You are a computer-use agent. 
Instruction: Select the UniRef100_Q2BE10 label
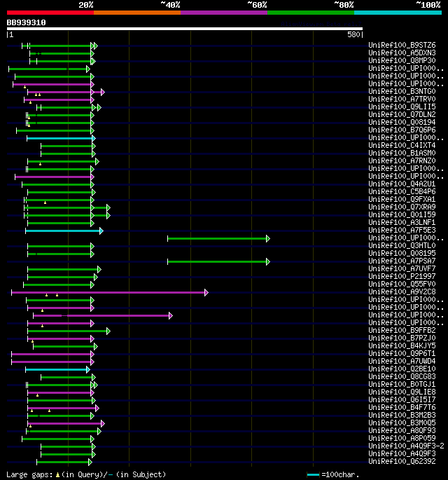(402, 369)
